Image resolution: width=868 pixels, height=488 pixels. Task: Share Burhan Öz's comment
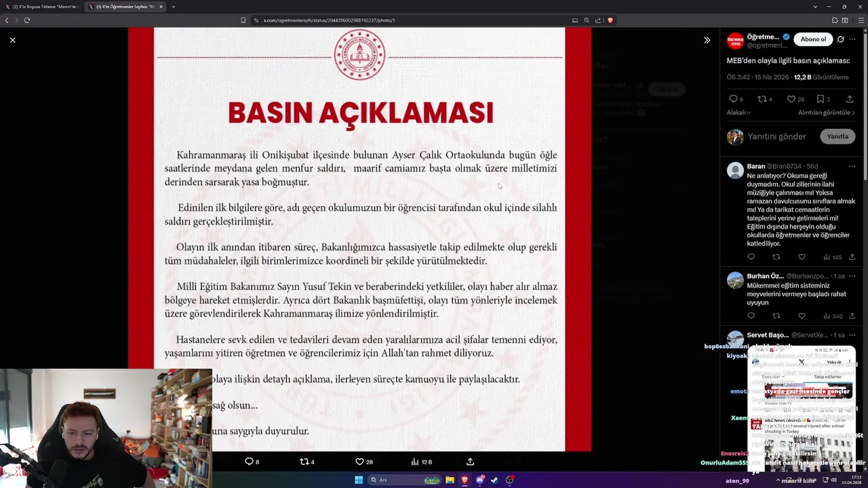[x=852, y=316]
